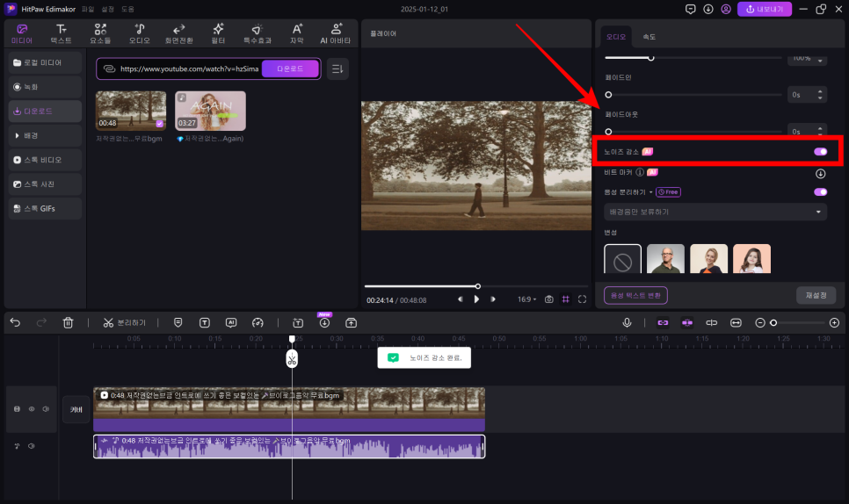Open the 설정 settings menu
This screenshot has height=504, width=849.
pyautogui.click(x=108, y=9)
